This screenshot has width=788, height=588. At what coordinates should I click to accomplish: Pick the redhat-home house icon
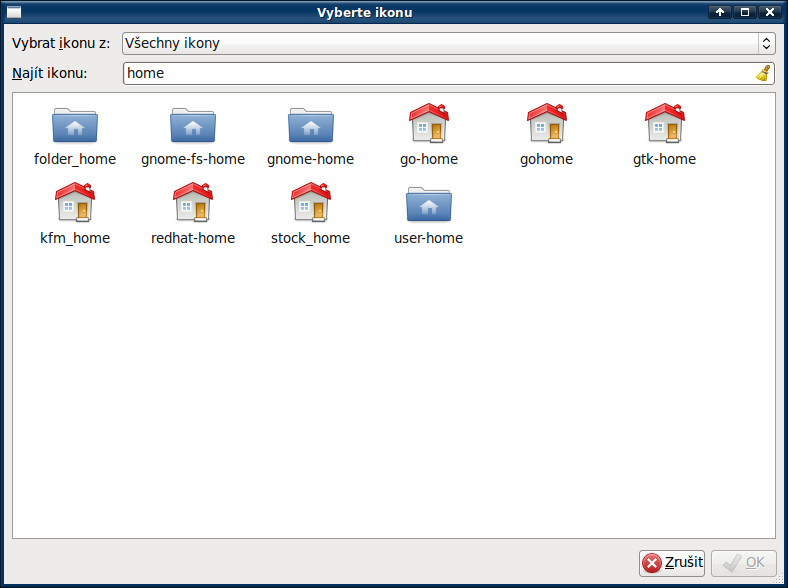[x=193, y=202]
